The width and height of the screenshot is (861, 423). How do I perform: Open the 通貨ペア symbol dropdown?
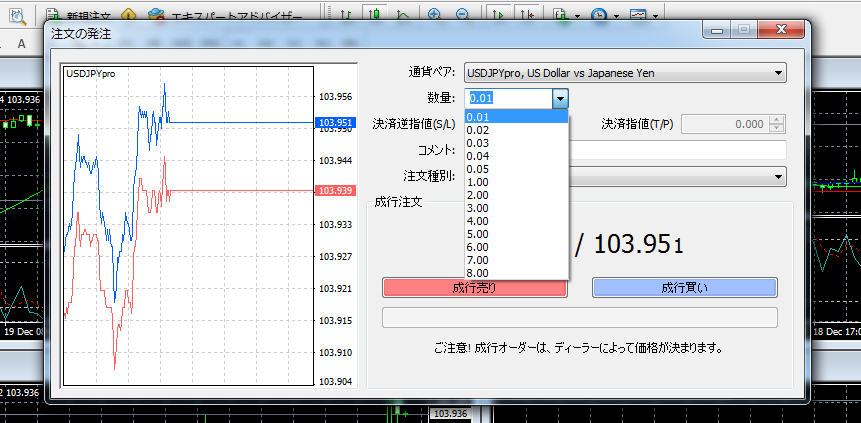pyautogui.click(x=625, y=73)
